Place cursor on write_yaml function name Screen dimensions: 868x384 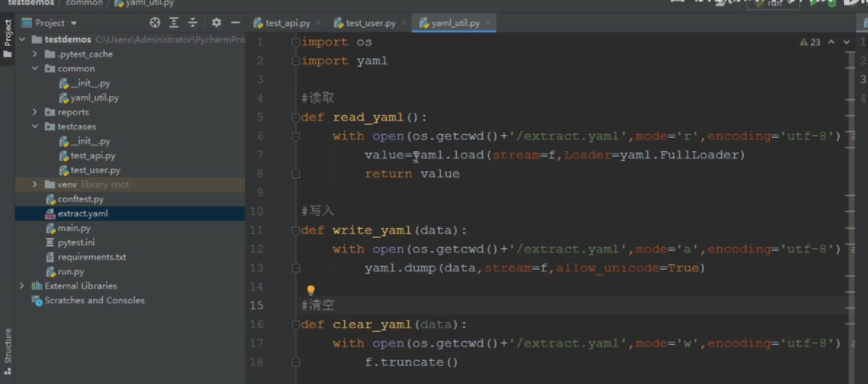coord(372,230)
